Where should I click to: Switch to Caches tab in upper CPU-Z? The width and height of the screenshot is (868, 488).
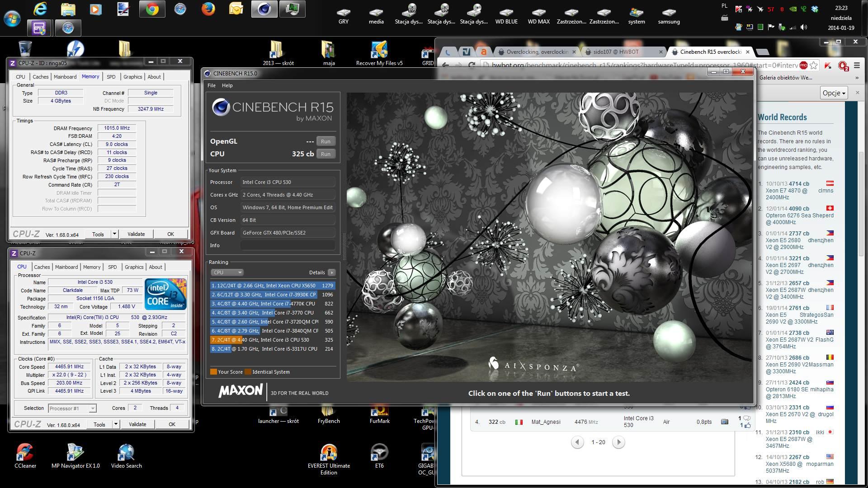click(40, 77)
